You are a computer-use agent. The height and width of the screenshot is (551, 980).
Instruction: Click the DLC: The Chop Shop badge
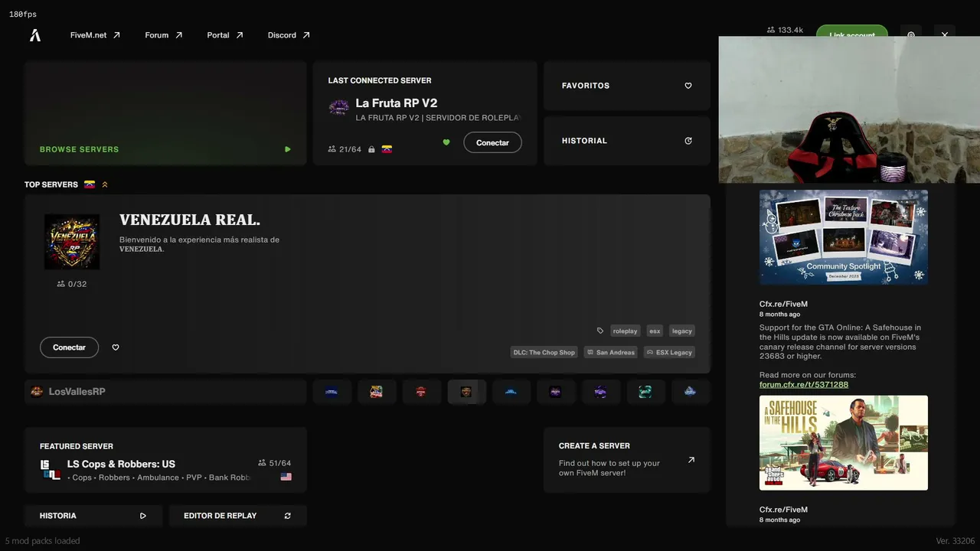click(544, 352)
